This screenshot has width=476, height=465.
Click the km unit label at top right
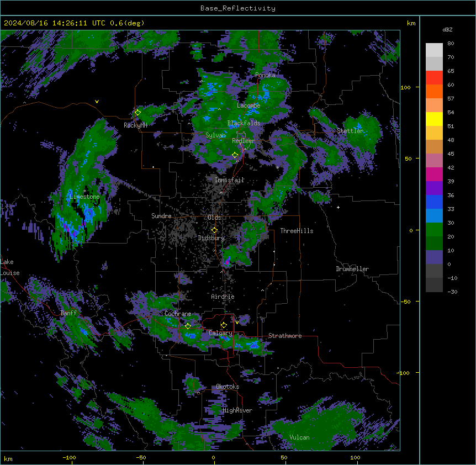point(411,23)
